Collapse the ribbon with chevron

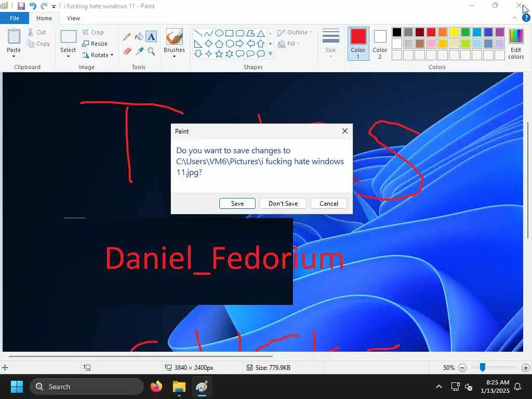pyautogui.click(x=515, y=18)
